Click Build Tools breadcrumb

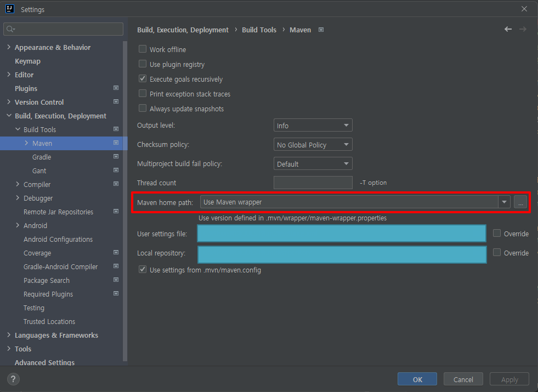click(259, 30)
